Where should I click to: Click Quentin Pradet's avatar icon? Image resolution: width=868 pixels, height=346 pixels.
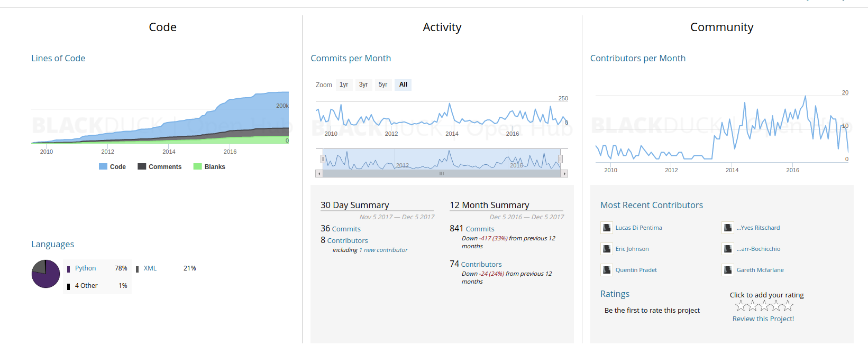click(606, 270)
